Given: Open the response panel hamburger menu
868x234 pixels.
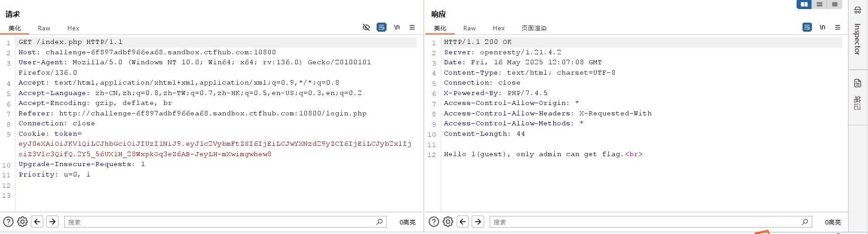Looking at the screenshot, I should click(x=838, y=28).
